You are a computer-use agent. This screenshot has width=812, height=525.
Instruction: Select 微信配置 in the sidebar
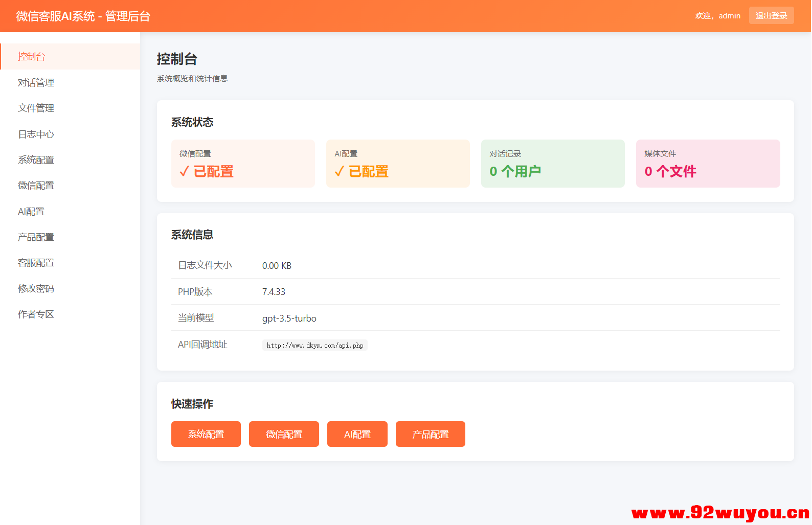(x=36, y=185)
